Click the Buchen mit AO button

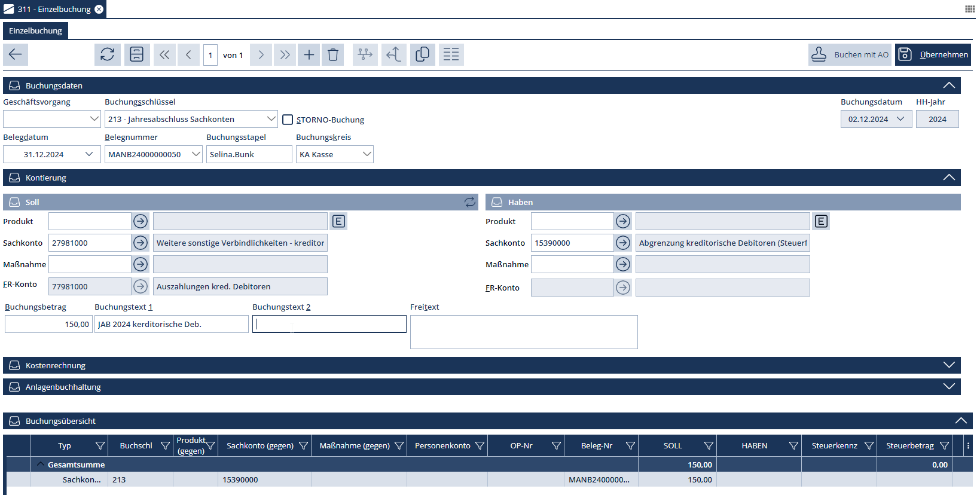[850, 54]
